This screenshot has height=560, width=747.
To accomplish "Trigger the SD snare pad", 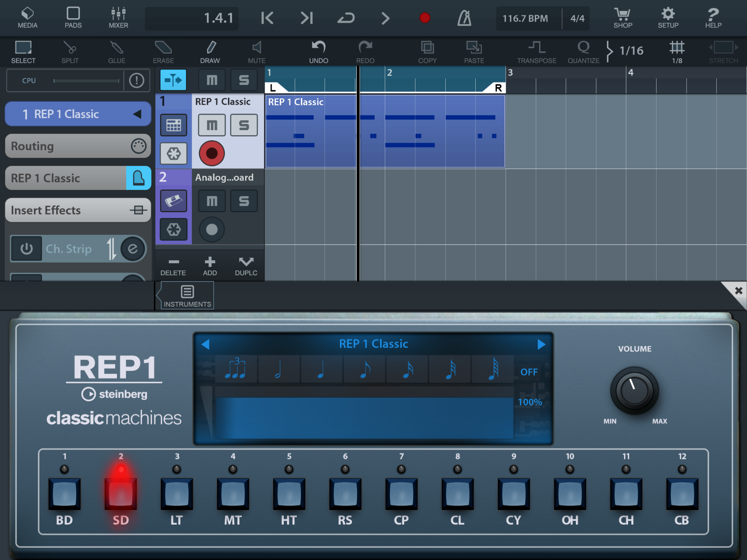I will tap(121, 494).
